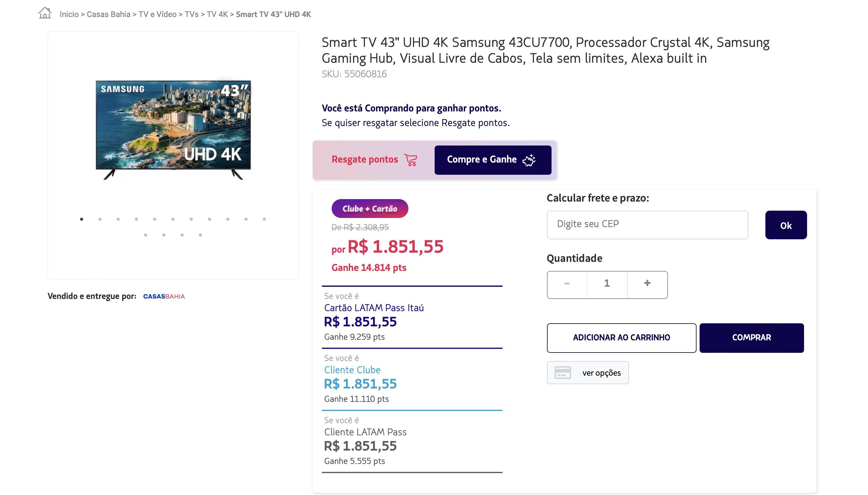This screenshot has width=868, height=495.
Task: Increase quantity with the plus button
Action: (x=647, y=283)
